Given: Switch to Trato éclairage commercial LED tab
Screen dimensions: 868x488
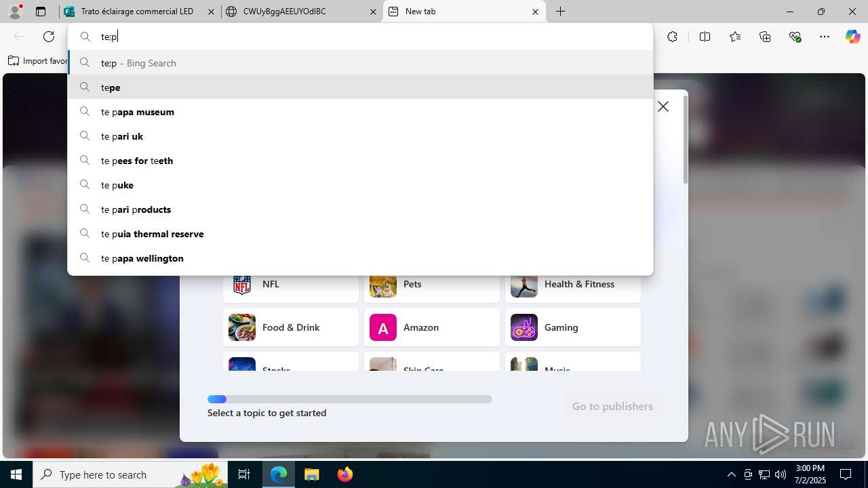Looking at the screenshot, I should (140, 12).
